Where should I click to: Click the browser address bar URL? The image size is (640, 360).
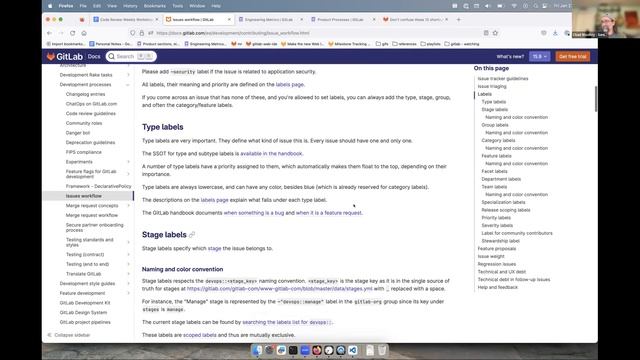point(233,33)
